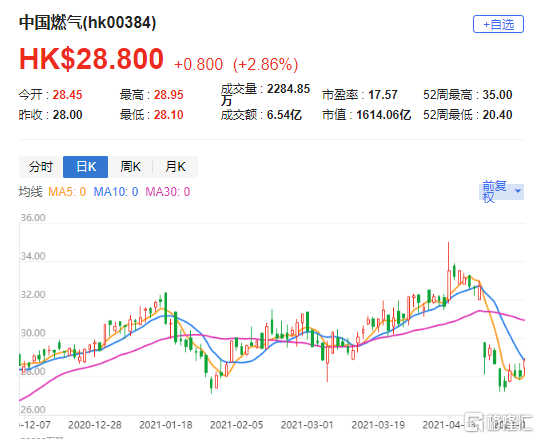Click the tall red candlestick peak above 34.00
Image resolution: width=539 pixels, height=439 pixels.
click(x=449, y=272)
